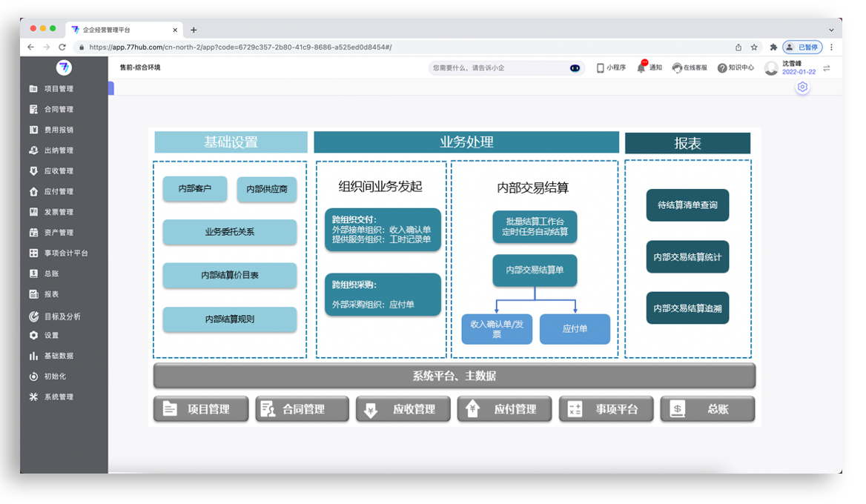Click the robot assistant icon in search
The image size is (866, 504).
click(575, 67)
